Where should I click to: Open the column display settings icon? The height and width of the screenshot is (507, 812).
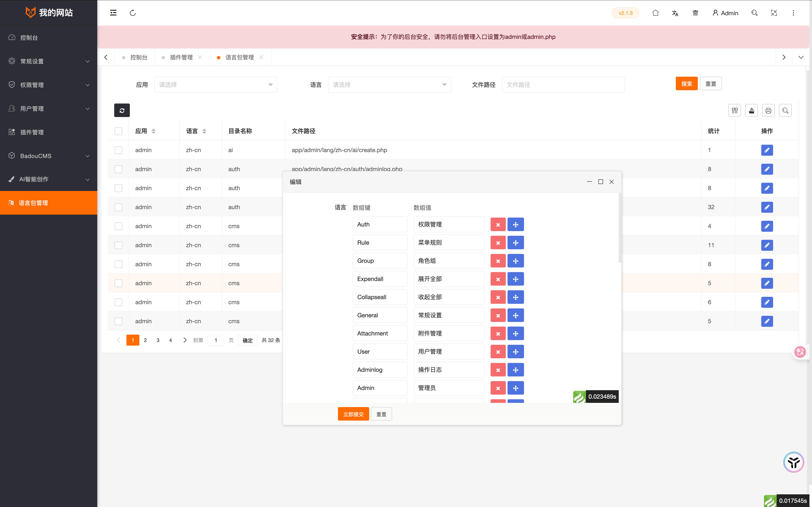(x=734, y=110)
